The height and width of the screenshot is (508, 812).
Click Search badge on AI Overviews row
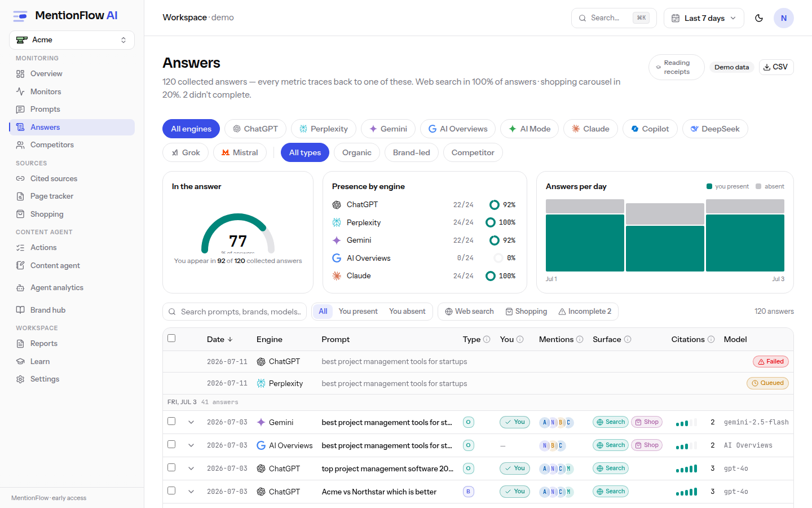(x=611, y=445)
